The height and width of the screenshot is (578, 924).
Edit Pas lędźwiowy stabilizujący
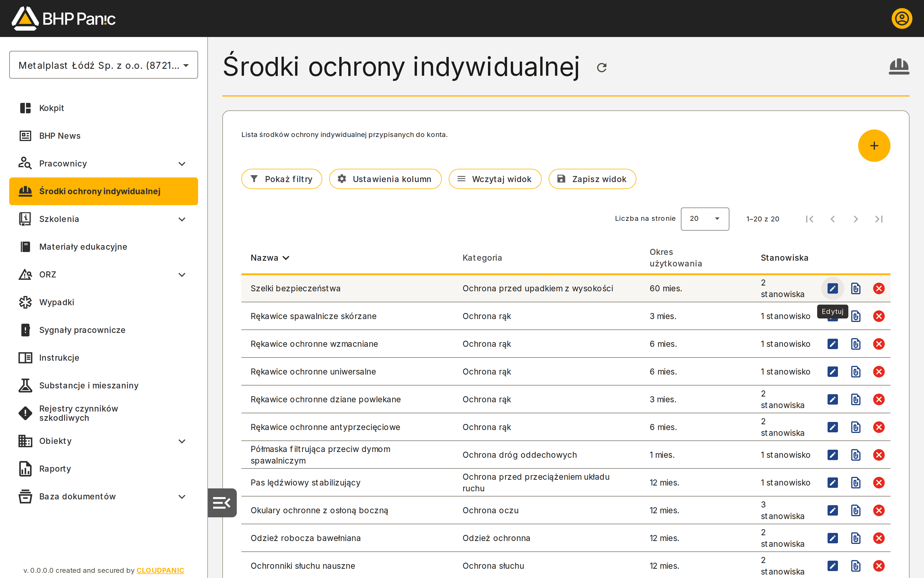point(832,482)
